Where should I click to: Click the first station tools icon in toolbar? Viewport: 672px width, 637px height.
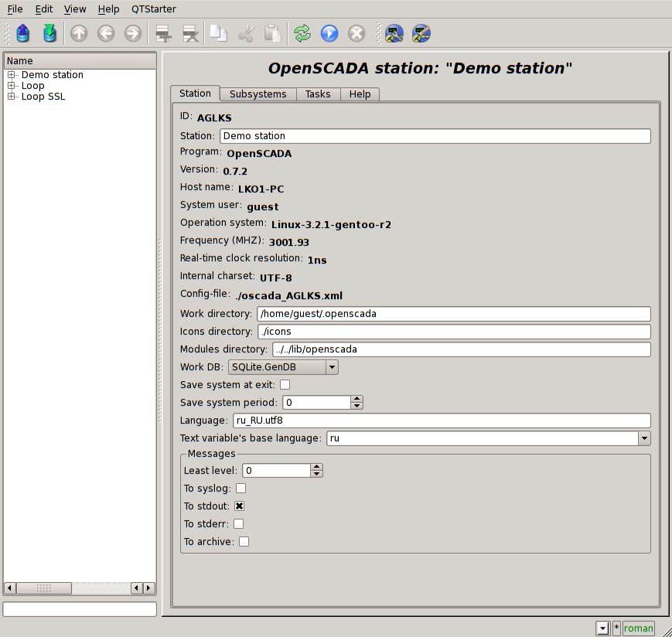click(394, 33)
